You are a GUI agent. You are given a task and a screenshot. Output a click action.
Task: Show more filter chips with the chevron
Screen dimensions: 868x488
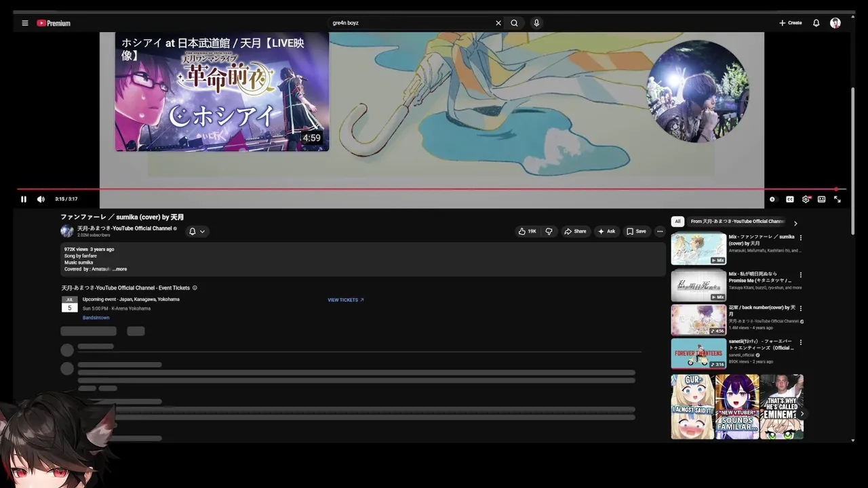tap(795, 223)
